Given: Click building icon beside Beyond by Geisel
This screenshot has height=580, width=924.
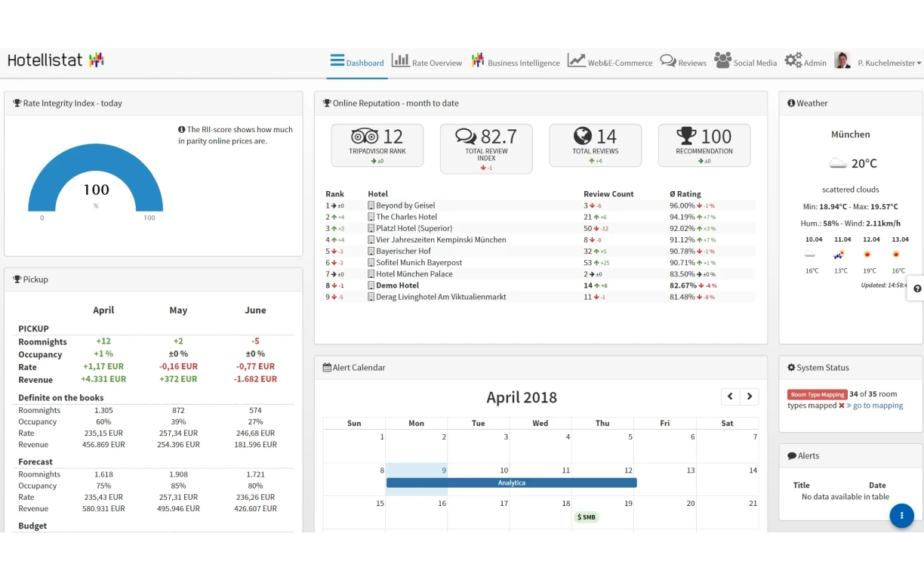Looking at the screenshot, I should [371, 205].
